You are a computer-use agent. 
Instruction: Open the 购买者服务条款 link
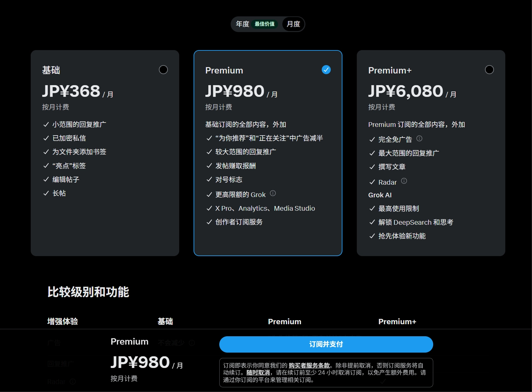[x=309, y=366]
